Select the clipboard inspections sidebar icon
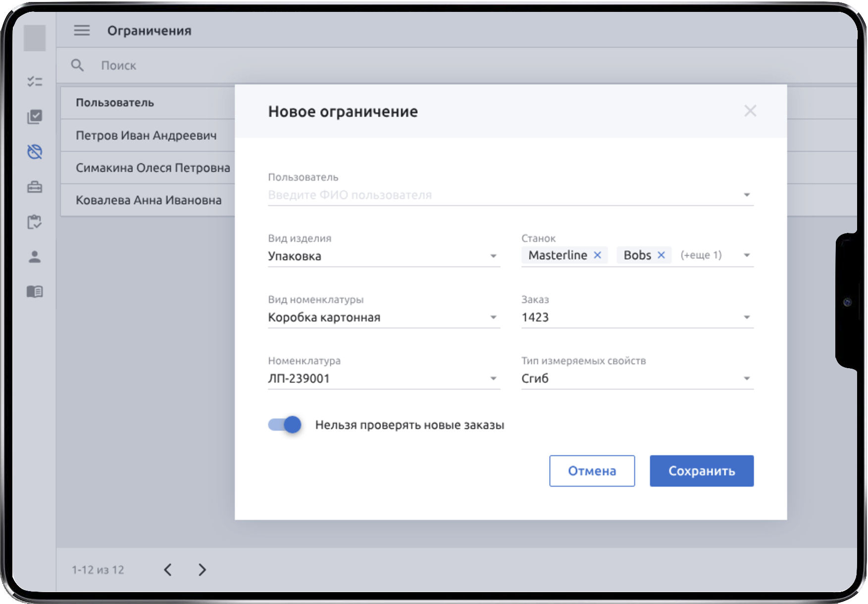Screen dimensions: 868x604 point(35,221)
